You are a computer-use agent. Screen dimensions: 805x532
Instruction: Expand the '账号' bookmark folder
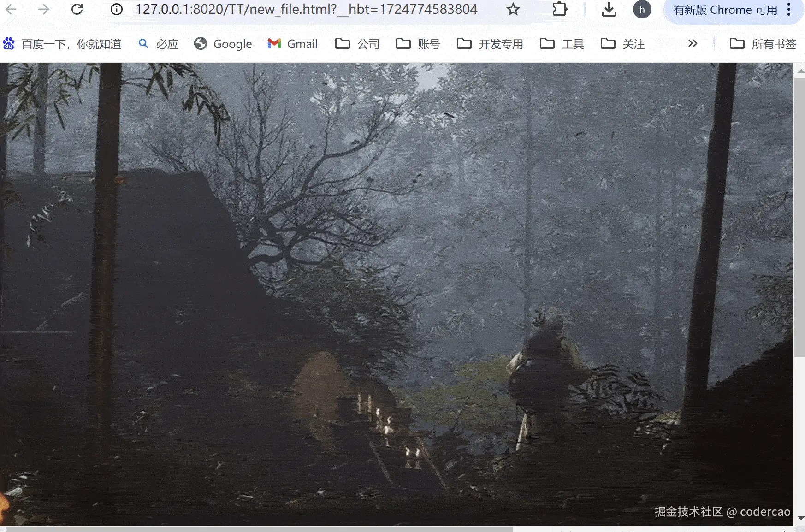click(x=418, y=44)
